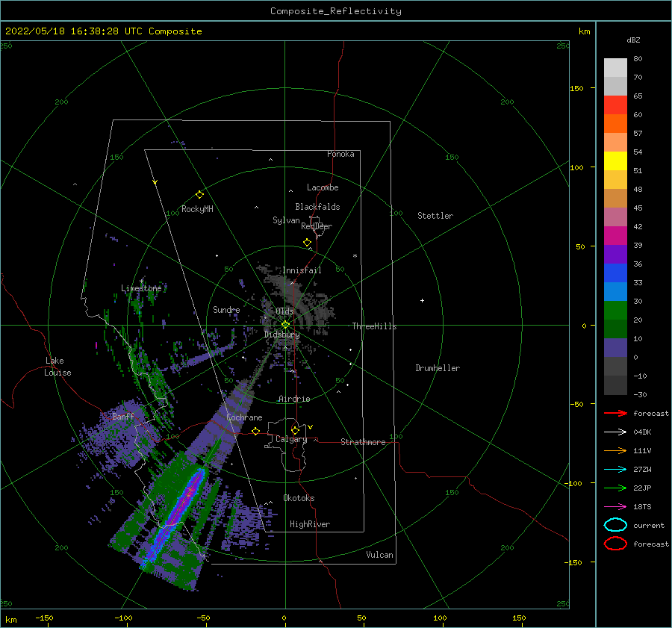Click the Airdrie label
672x628 pixels.
(294, 399)
